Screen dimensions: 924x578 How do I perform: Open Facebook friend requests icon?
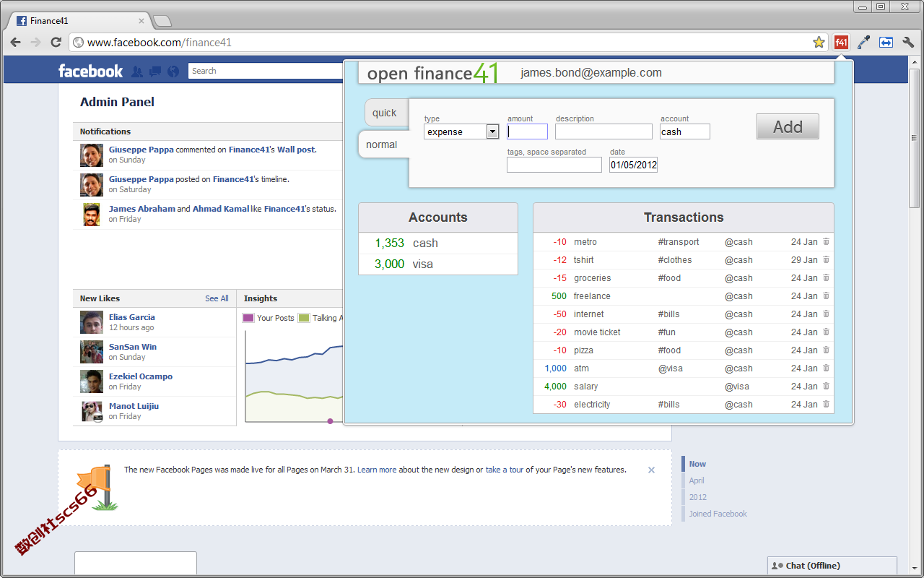(138, 72)
